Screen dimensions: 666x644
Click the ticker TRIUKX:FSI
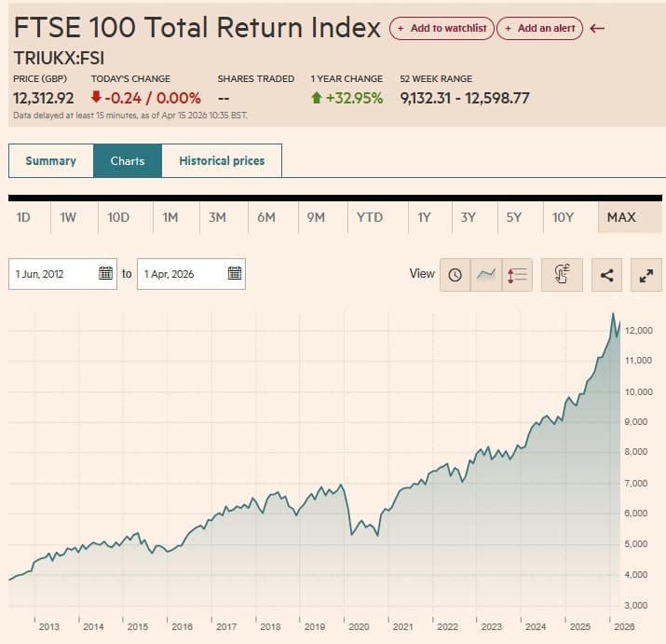coord(59,58)
